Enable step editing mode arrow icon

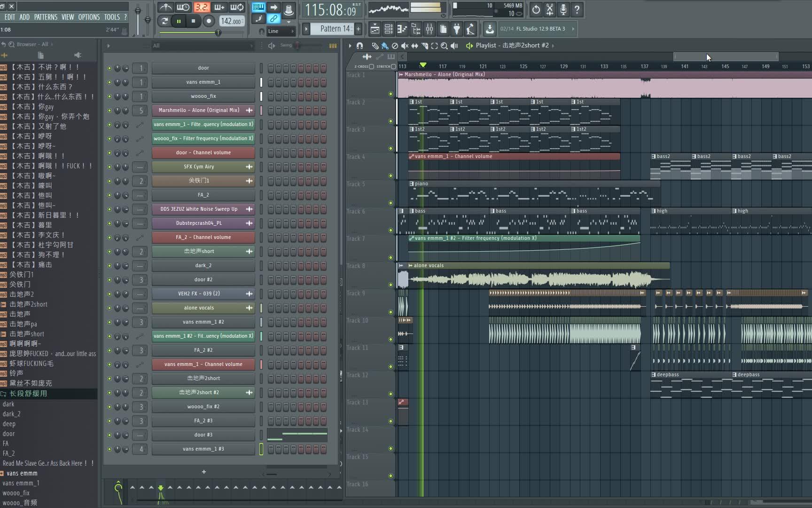coord(273,7)
